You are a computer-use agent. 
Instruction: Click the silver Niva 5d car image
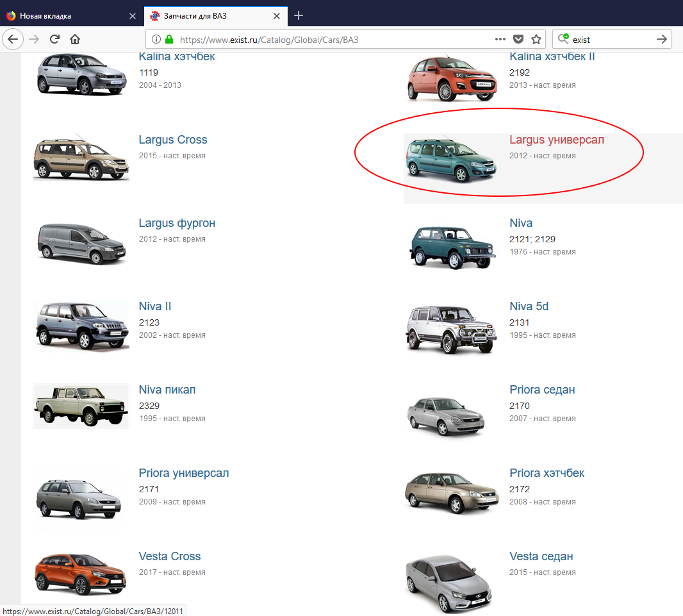[451, 329]
